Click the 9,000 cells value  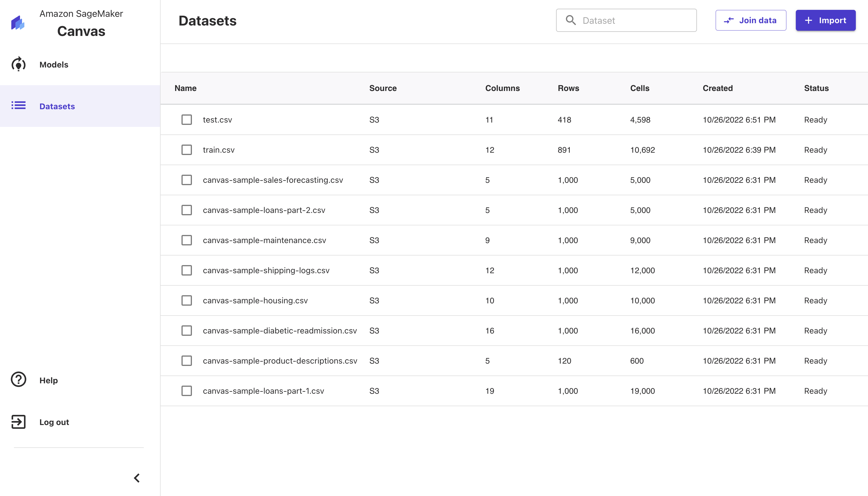coord(640,240)
